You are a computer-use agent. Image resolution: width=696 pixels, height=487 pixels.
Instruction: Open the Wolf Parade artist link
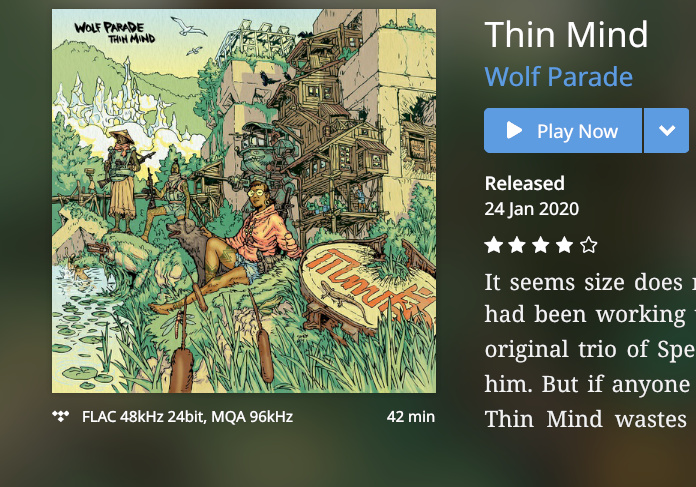[558, 76]
